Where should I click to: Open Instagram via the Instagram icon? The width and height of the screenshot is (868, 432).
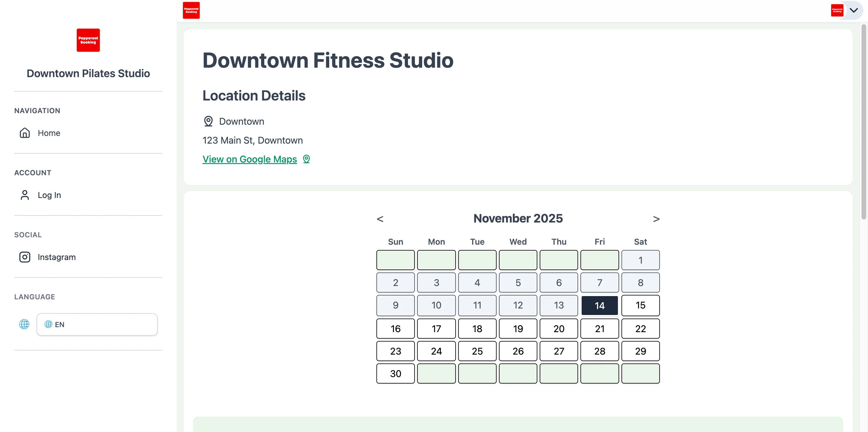[25, 257]
